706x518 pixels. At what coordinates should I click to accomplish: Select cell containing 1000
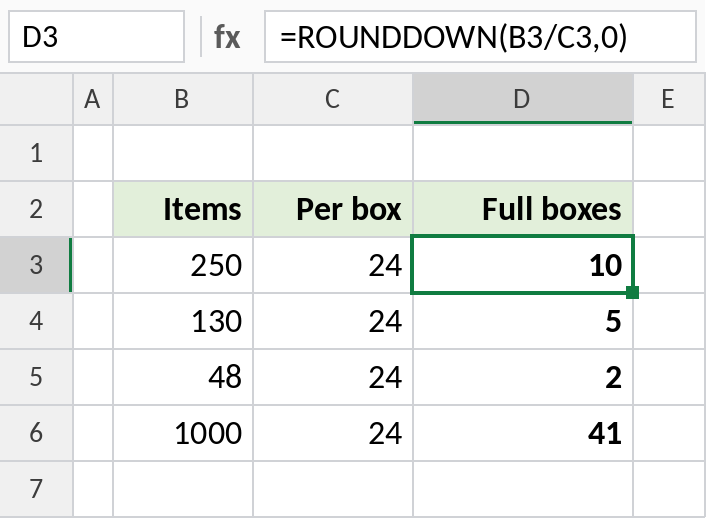pos(183,433)
